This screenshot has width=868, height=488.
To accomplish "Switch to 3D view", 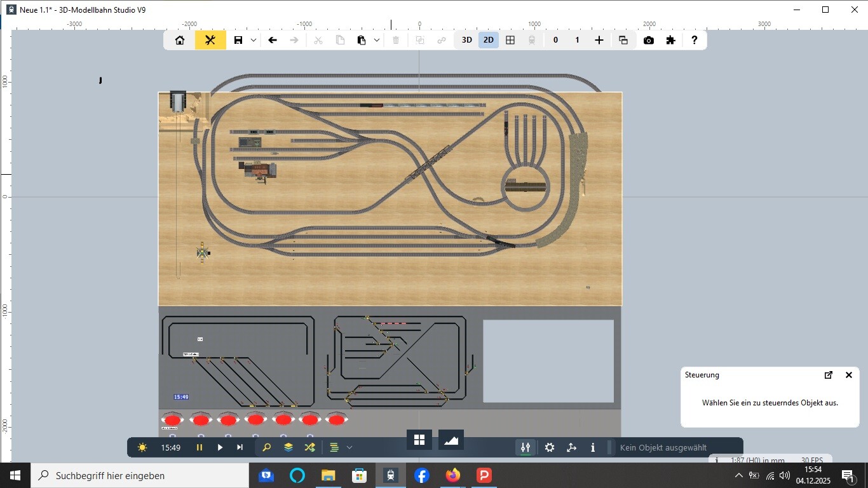I will coord(467,40).
